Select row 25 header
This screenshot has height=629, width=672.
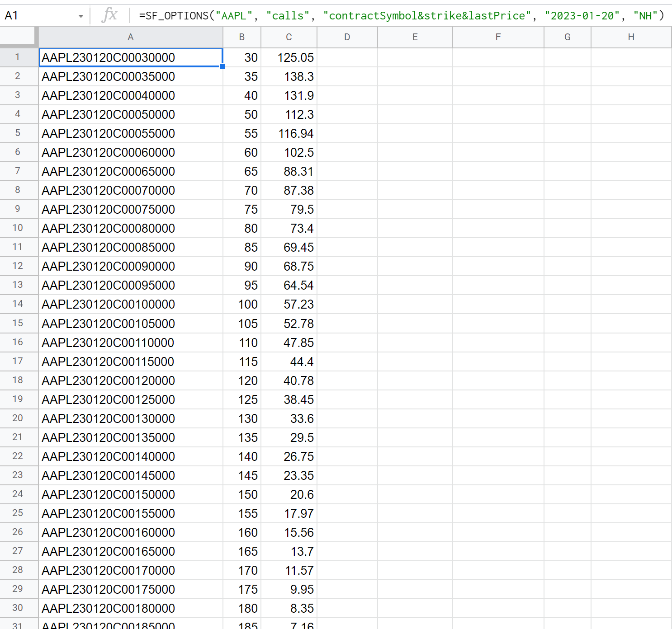tap(18, 513)
